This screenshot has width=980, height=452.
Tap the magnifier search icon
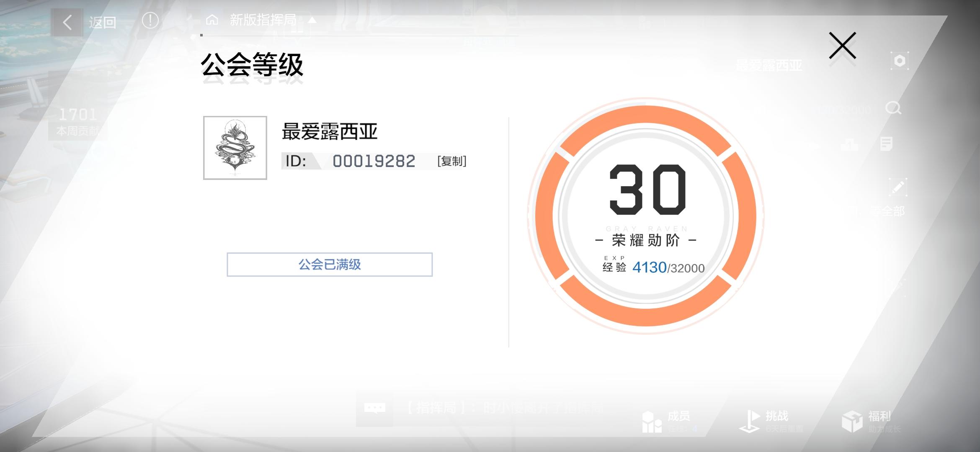[893, 108]
